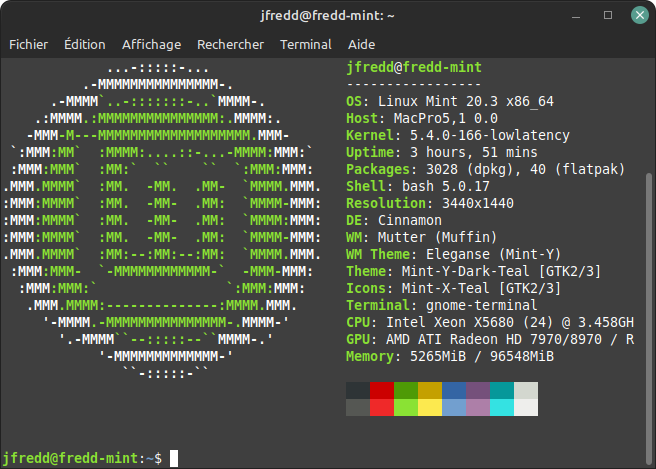Click the Theme Mint-Y-Dark-Teal line
Viewport: 656px width, 469px height.
pyautogui.click(x=474, y=272)
